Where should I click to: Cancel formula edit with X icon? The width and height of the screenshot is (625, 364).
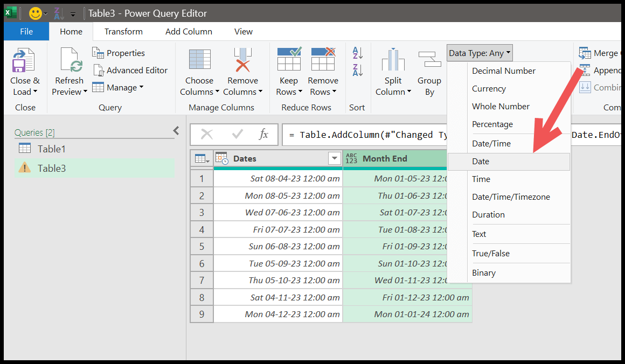pyautogui.click(x=207, y=134)
